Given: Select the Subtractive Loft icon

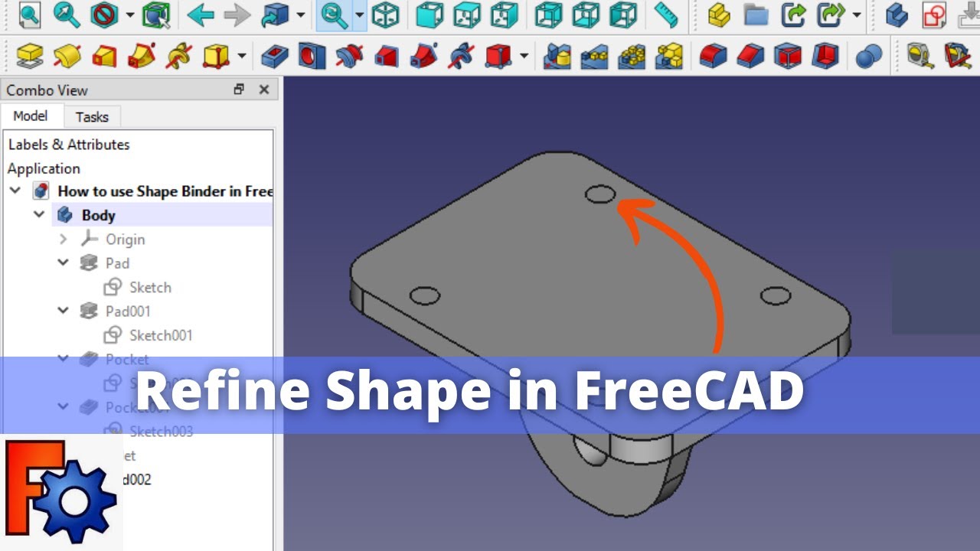Looking at the screenshot, I should tap(386, 55).
